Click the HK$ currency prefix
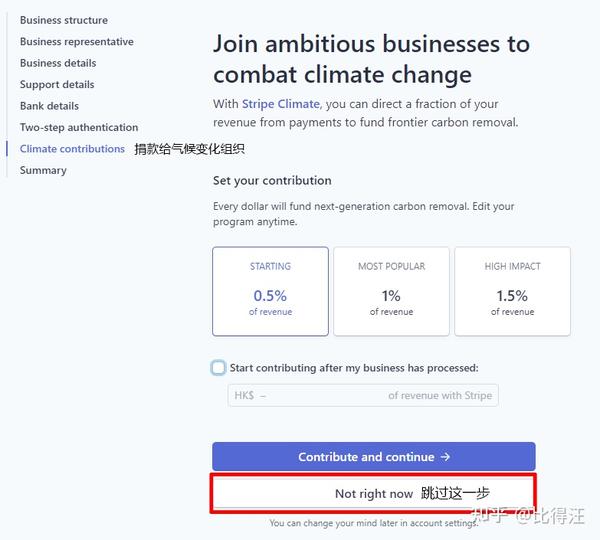600x540 pixels. [244, 396]
